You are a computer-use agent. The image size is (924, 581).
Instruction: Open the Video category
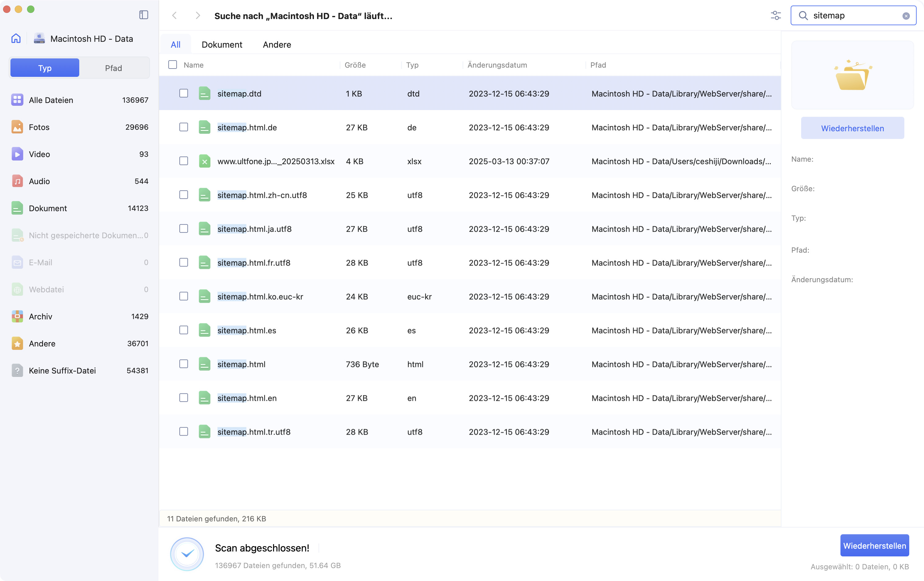pyautogui.click(x=39, y=154)
